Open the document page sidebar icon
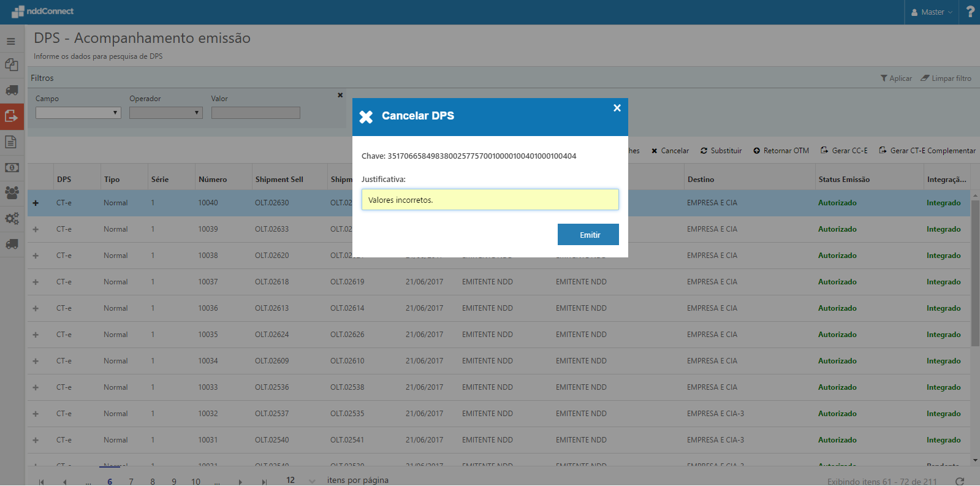Screen dimensions: 980x486 click(x=11, y=142)
